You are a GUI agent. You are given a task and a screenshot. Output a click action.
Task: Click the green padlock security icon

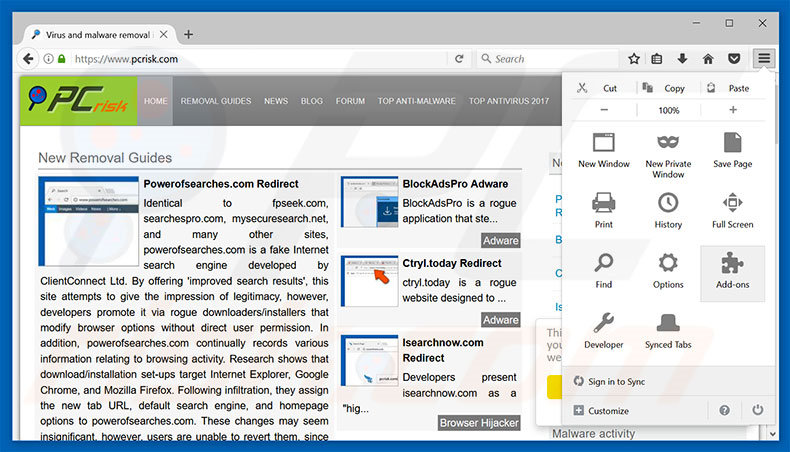coord(61,59)
